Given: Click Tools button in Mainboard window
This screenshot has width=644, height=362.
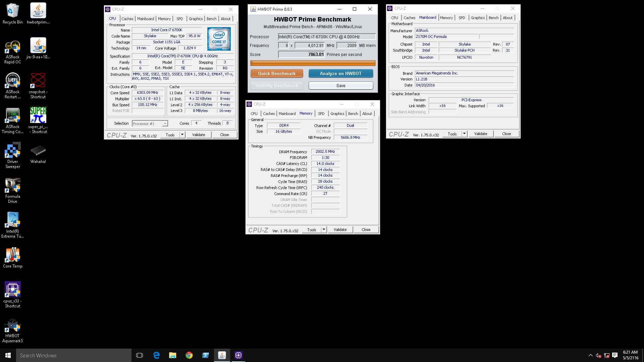Looking at the screenshot, I should tap(452, 134).
